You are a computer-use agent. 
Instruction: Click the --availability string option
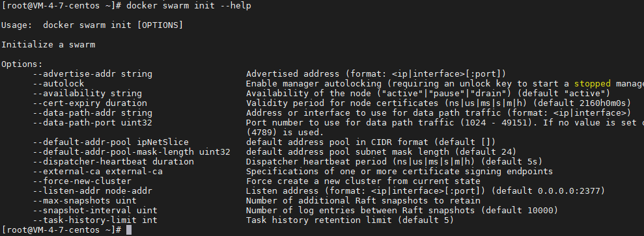coord(87,94)
